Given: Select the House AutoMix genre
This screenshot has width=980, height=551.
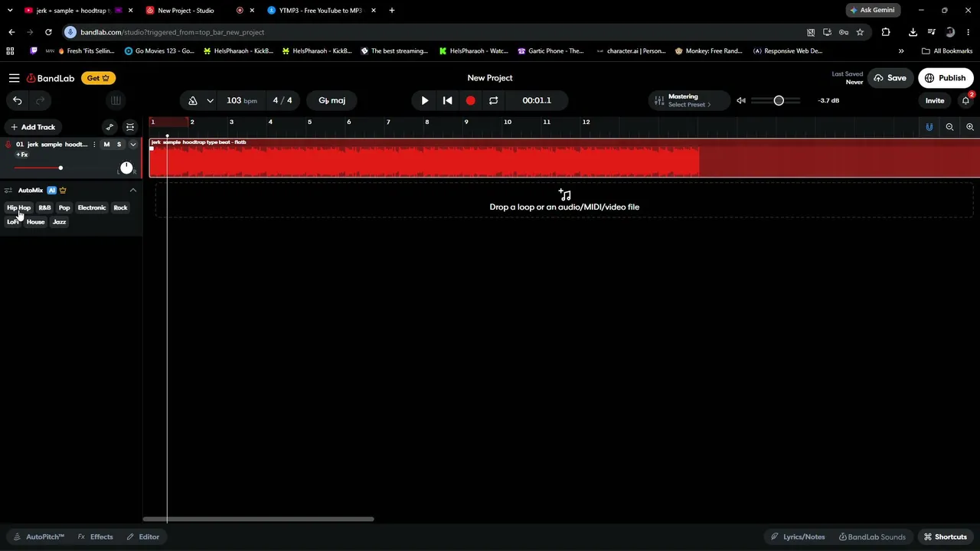Looking at the screenshot, I should point(36,222).
